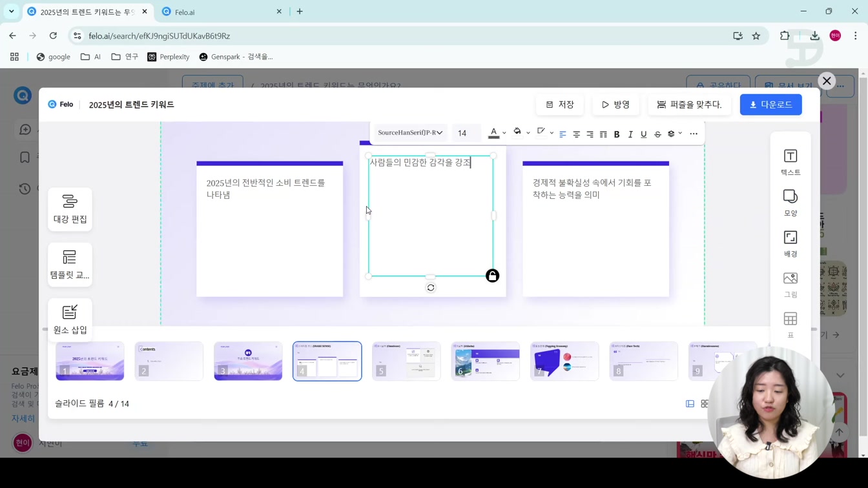The image size is (868, 488).
Task: Toggle strikethrough formatting
Action: [x=657, y=134]
